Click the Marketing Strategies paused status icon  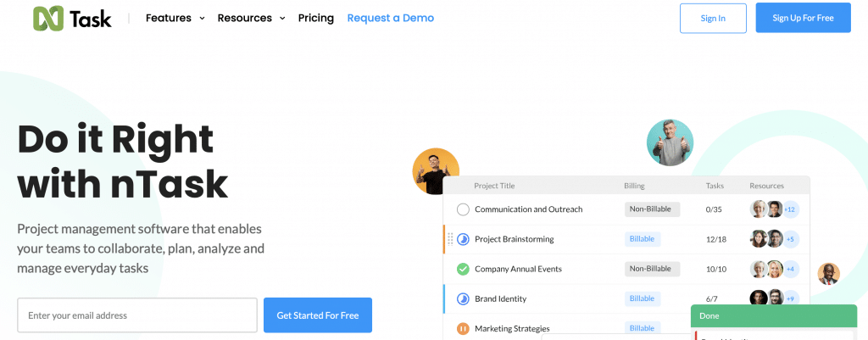pos(463,329)
